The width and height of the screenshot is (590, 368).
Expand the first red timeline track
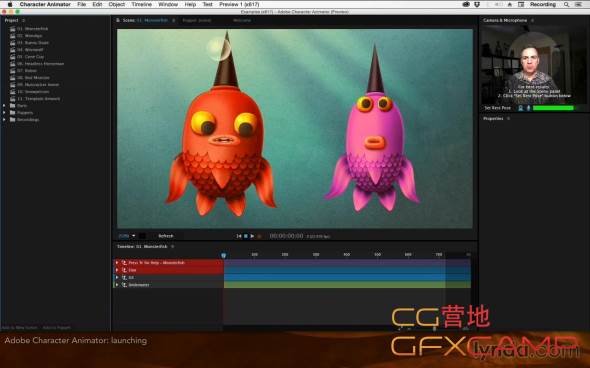[117, 263]
